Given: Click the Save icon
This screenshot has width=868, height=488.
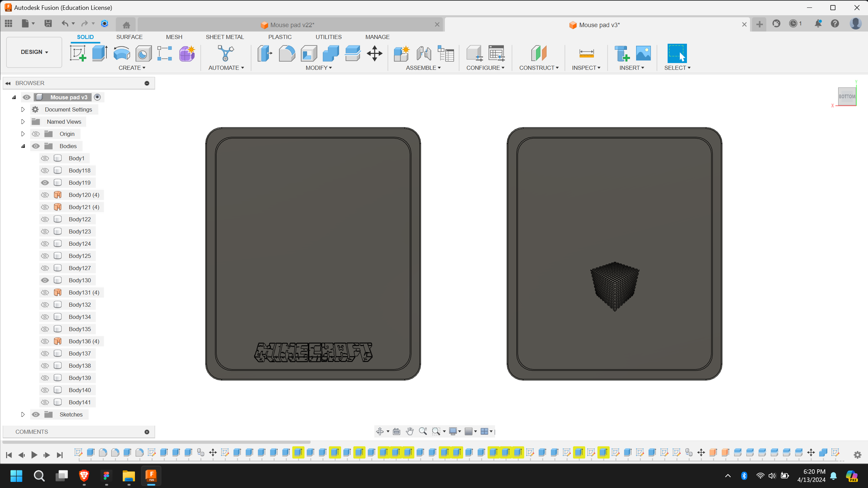Looking at the screenshot, I should pos(48,23).
